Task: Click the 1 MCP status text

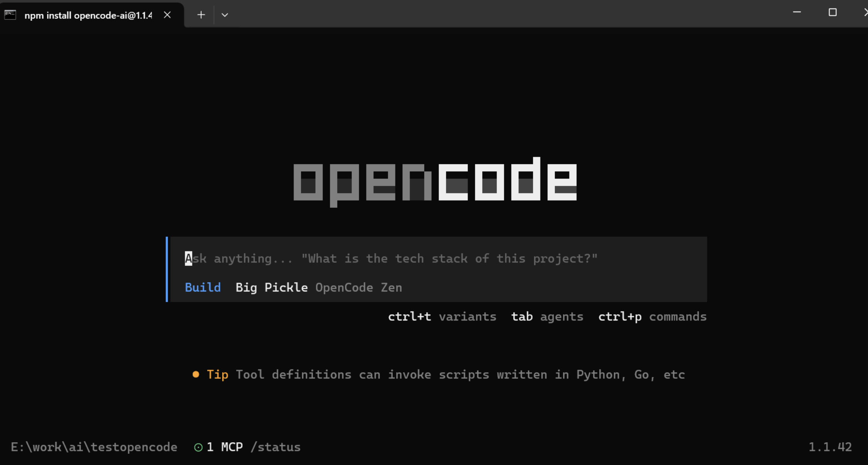Action: click(x=225, y=447)
